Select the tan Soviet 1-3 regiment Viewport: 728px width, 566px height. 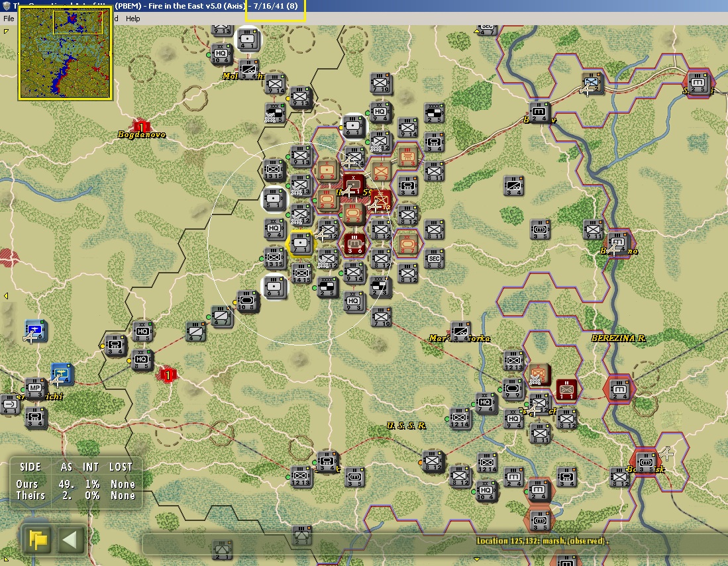coord(407,156)
